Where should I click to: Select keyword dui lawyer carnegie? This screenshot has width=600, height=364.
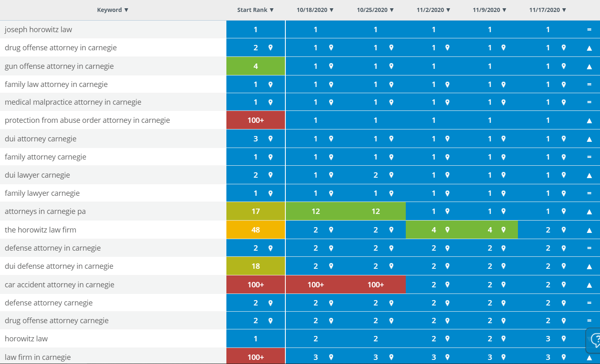pos(37,175)
